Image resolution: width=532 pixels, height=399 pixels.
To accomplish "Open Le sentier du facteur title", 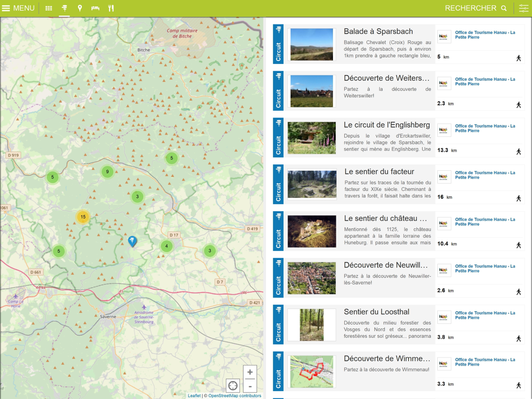I will point(379,172).
